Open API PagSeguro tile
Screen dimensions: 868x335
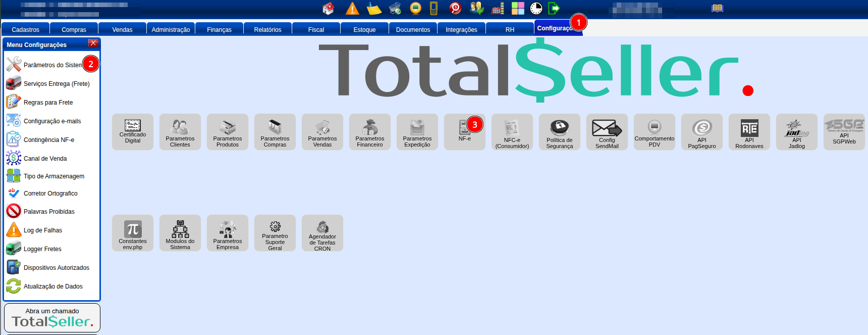coord(702,132)
